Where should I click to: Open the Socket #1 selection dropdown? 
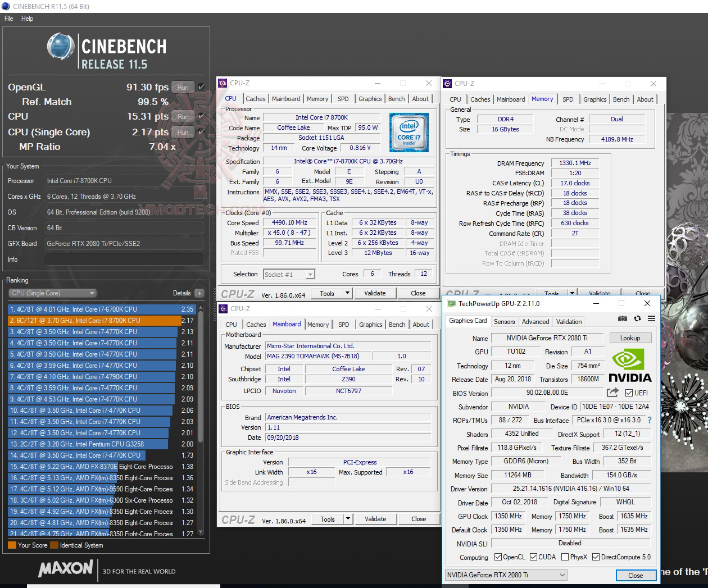[311, 274]
